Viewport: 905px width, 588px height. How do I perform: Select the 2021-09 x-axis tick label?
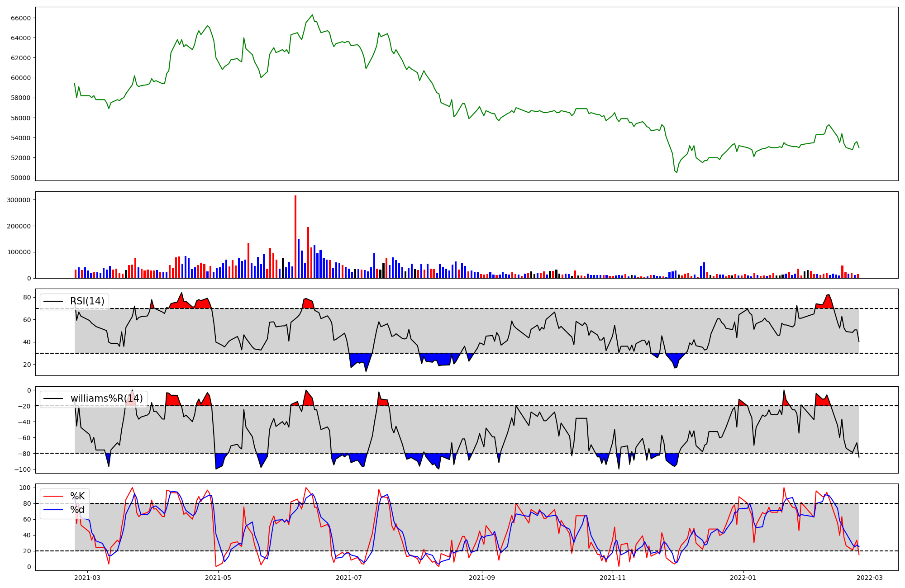[482, 577]
